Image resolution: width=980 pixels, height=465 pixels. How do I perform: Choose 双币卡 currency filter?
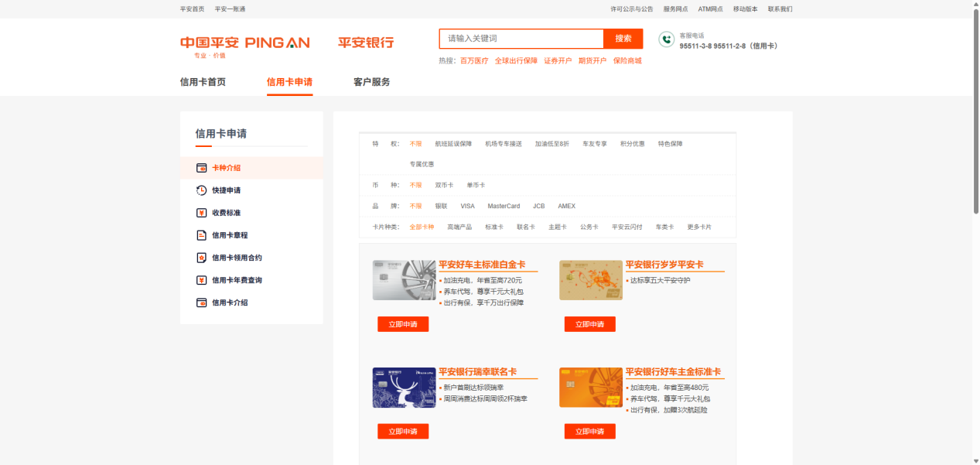point(444,185)
